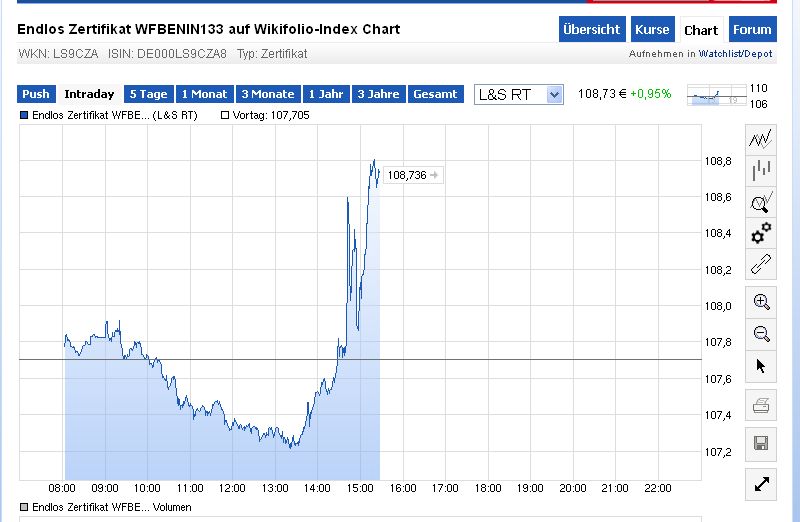Select the Chart tab
Image resolution: width=800 pixels, height=522 pixels.
701,30
